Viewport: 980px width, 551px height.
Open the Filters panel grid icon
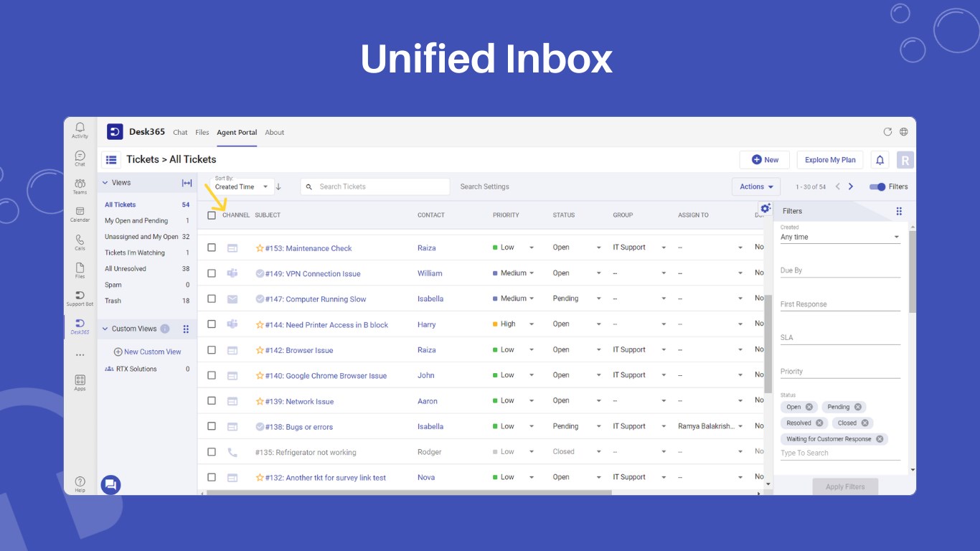point(899,211)
